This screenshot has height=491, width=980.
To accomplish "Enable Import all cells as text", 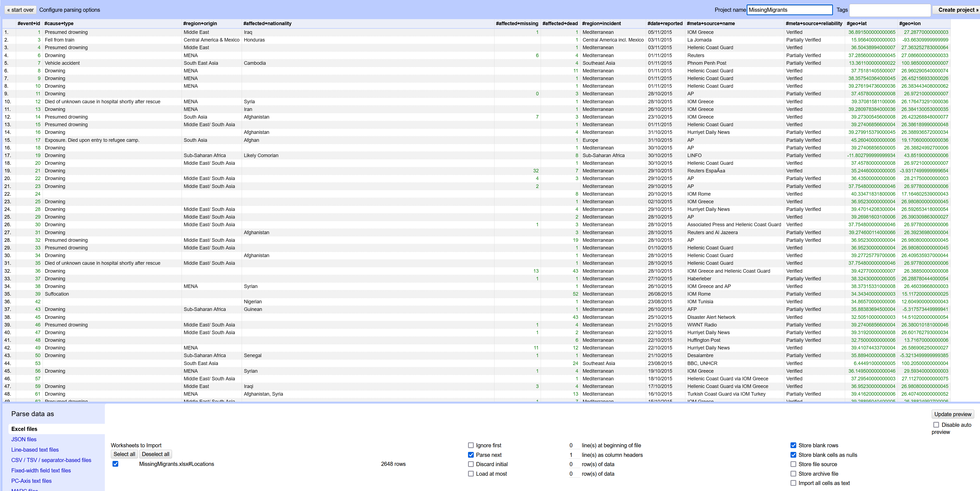I will point(793,483).
